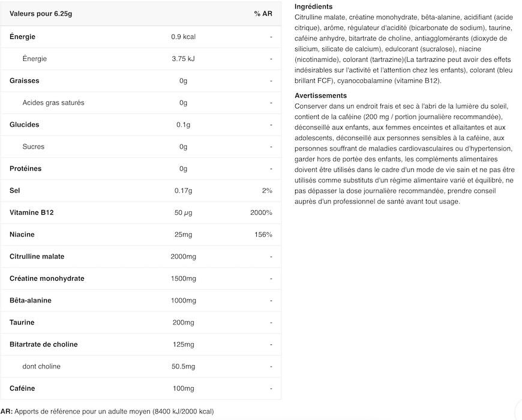Screen dimensions: 522x420
Task: Select the Énergie 0.9 kcal value
Action: click(x=184, y=37)
